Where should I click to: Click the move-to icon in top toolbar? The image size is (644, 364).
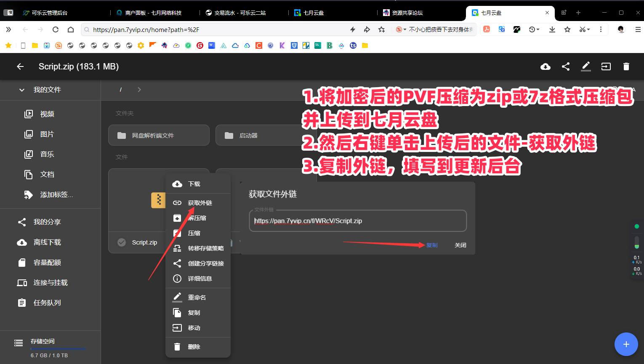pos(606,66)
